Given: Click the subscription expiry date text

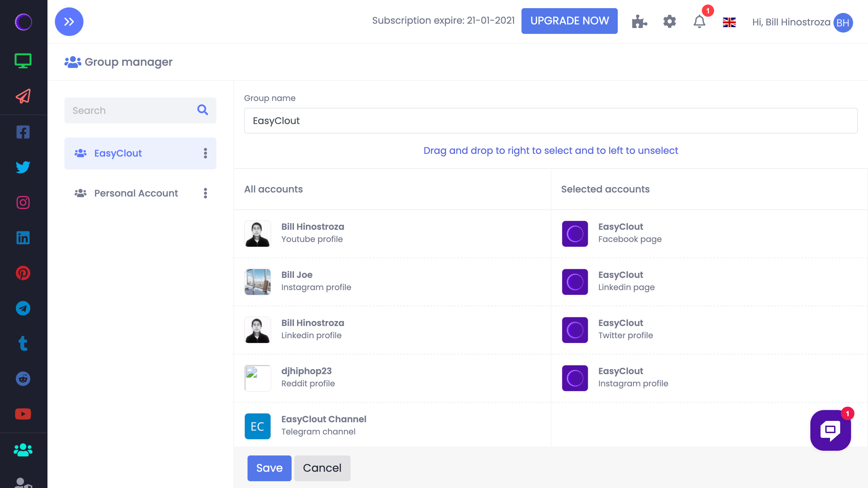Looking at the screenshot, I should 443,21.
